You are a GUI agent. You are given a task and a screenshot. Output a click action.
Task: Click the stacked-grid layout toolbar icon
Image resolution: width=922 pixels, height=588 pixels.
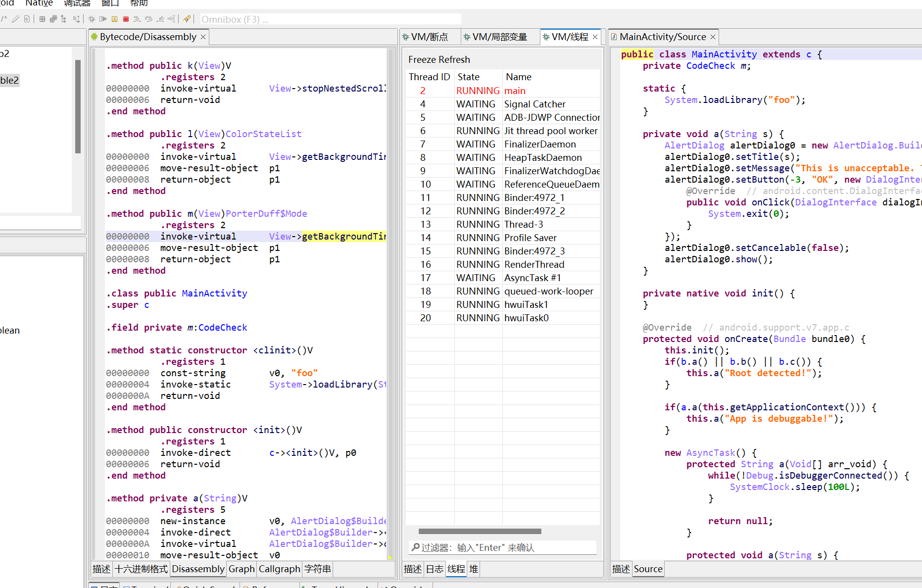[53, 19]
